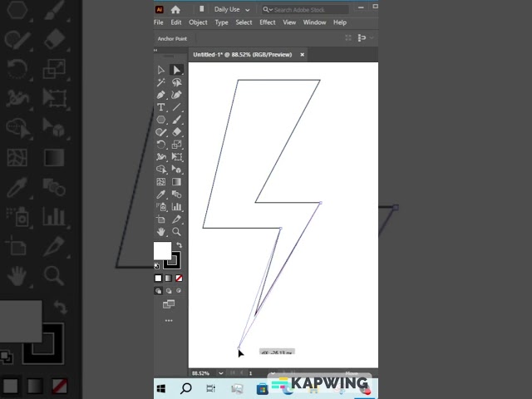Screen dimensions: 532x399
Task: Close the Untitled-1 document tab
Action: (303, 55)
